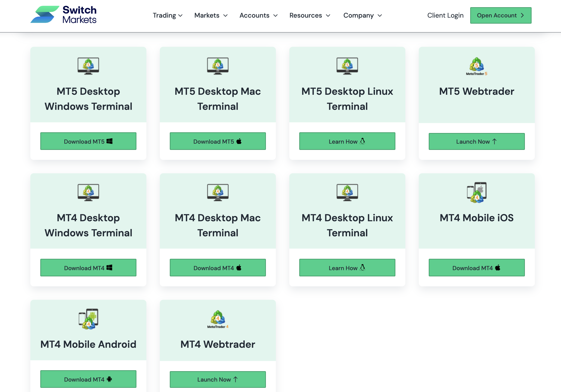
Task: Open the Company navigation menu
Action: (x=362, y=15)
